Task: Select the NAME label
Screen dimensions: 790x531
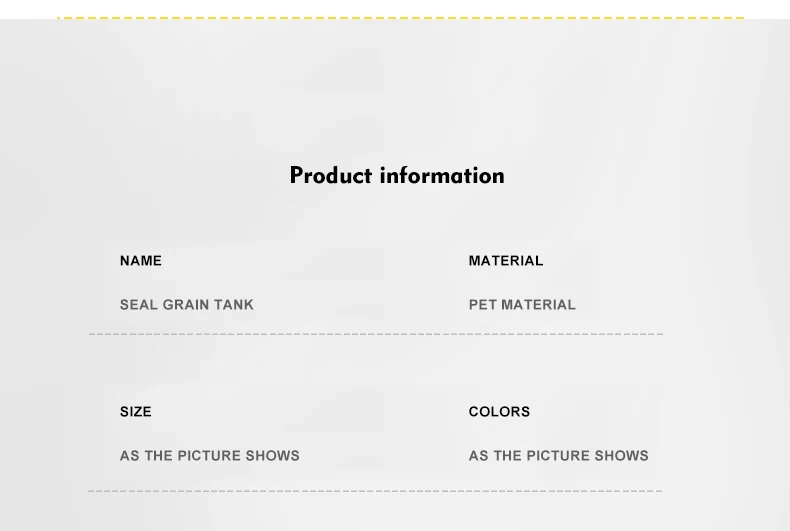Action: coord(141,260)
